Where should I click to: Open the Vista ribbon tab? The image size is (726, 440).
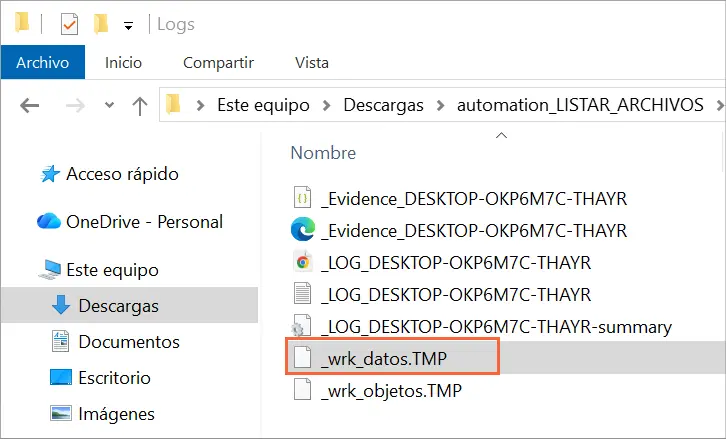pos(312,62)
